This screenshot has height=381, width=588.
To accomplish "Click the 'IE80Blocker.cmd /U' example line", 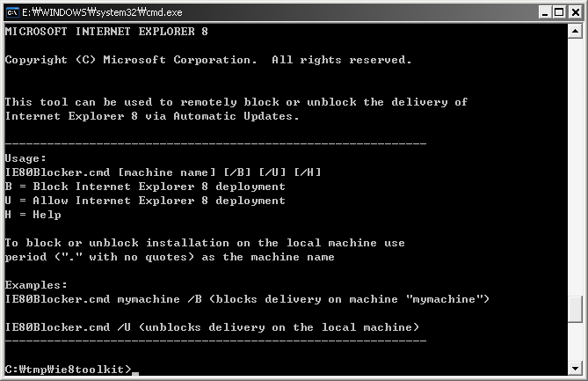I will point(212,327).
